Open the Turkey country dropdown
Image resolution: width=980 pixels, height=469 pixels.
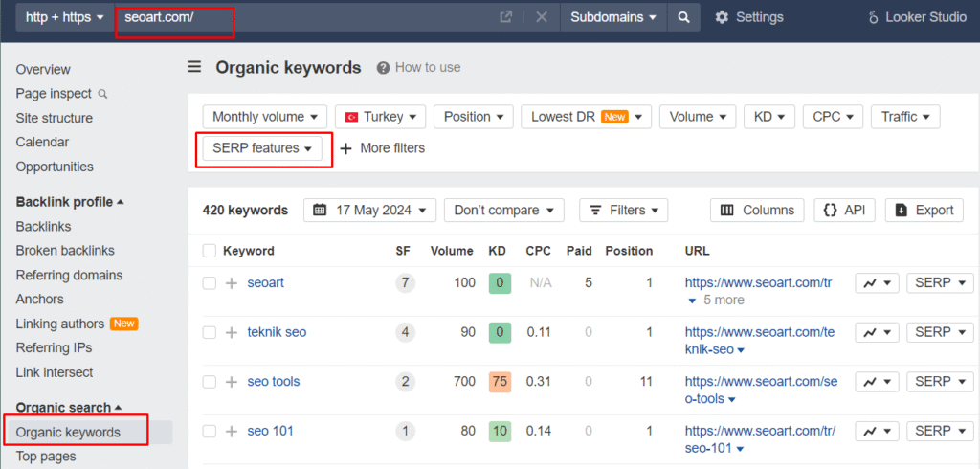[380, 117]
